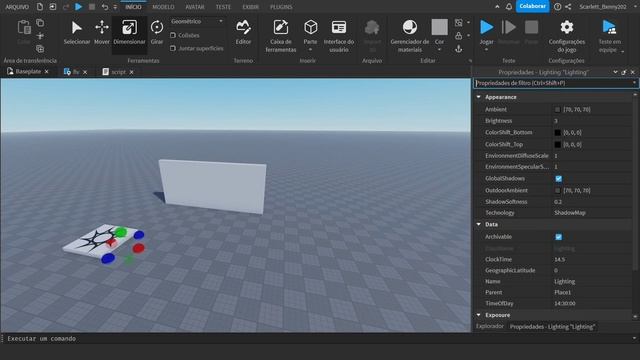Click the lock icon in Editar group
640x360 pixels.
pos(459,36)
